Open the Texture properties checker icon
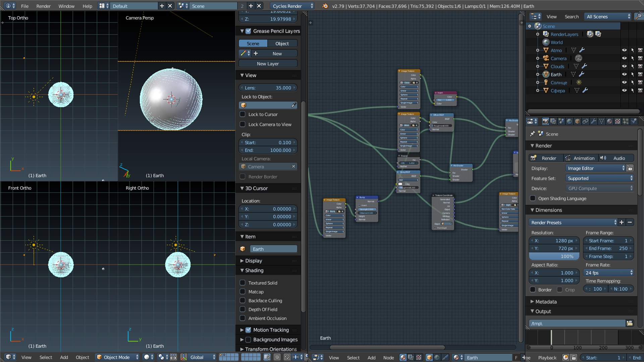Image resolution: width=644 pixels, height=362 pixels. [618, 121]
